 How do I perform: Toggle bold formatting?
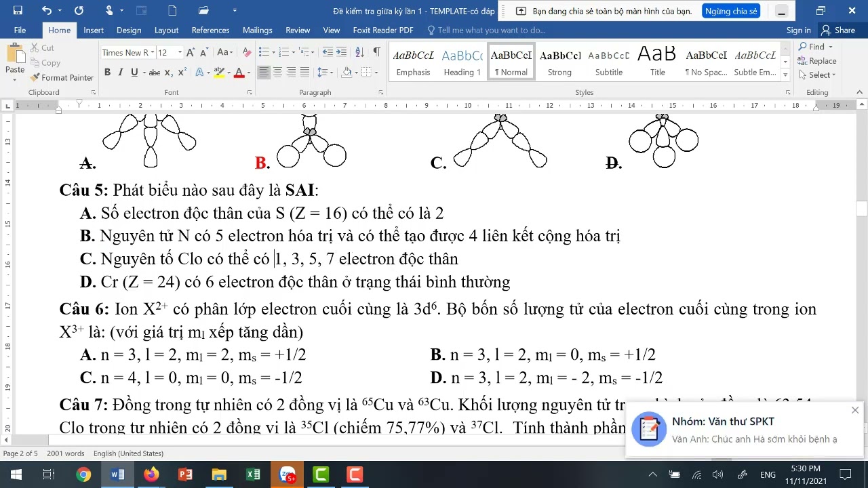click(107, 73)
